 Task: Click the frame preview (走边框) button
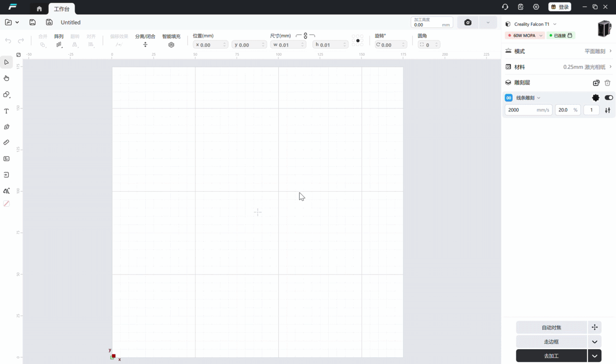[x=552, y=342]
